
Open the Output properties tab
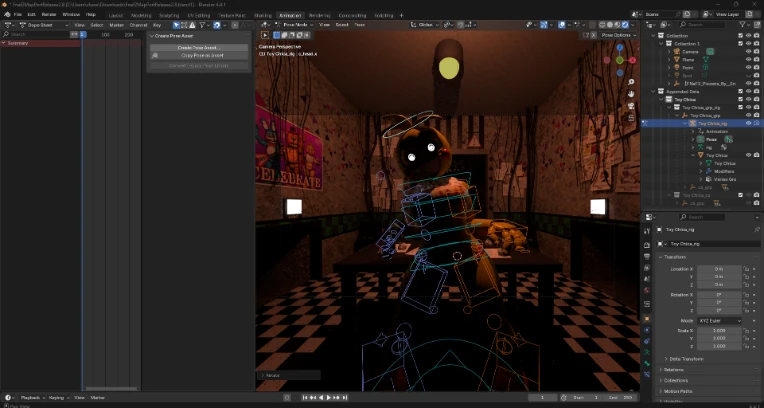(647, 256)
